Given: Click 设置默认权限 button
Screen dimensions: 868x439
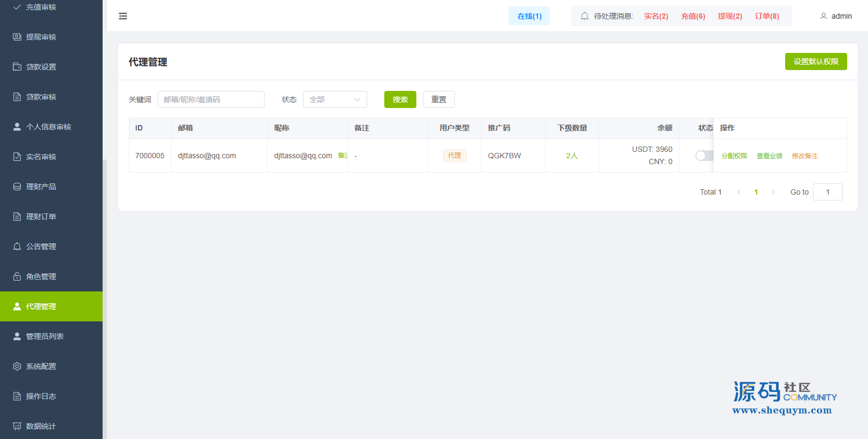Looking at the screenshot, I should 816,61.
